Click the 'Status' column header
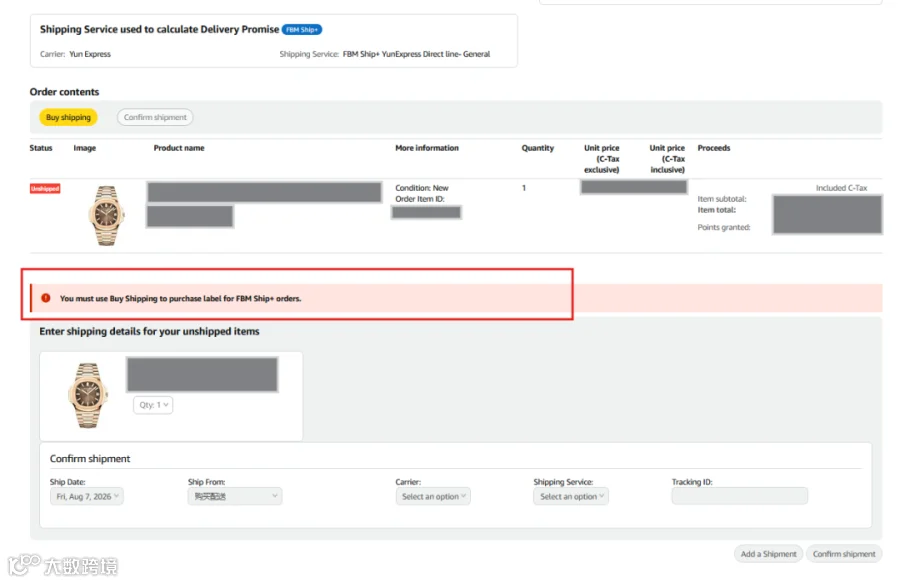This screenshot has height=583, width=900. pyautogui.click(x=41, y=148)
